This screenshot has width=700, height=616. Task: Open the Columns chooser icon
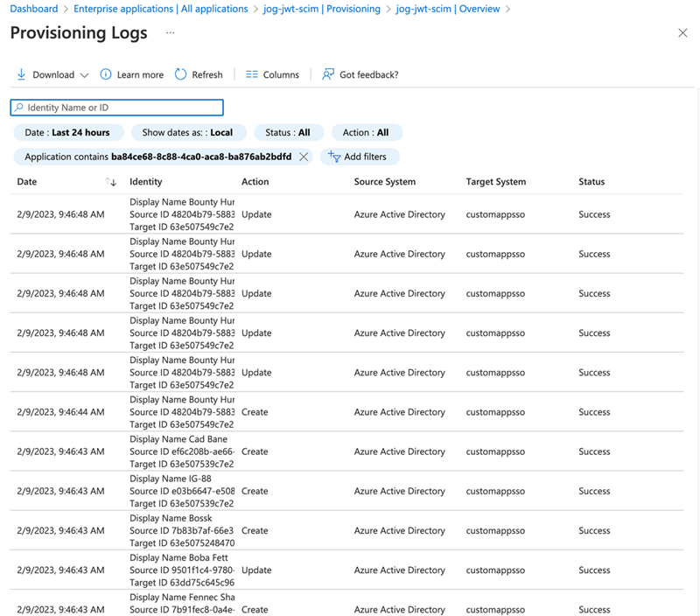(x=252, y=74)
